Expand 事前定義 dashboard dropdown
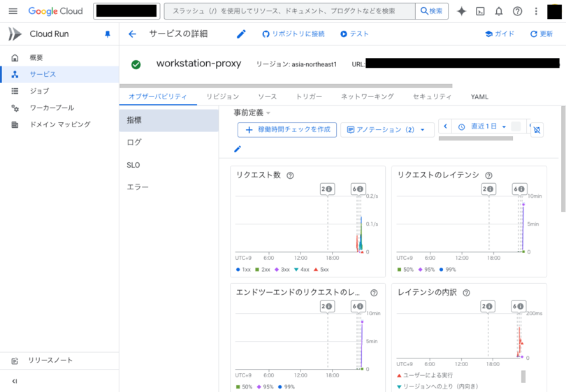This screenshot has width=566, height=392. click(252, 113)
